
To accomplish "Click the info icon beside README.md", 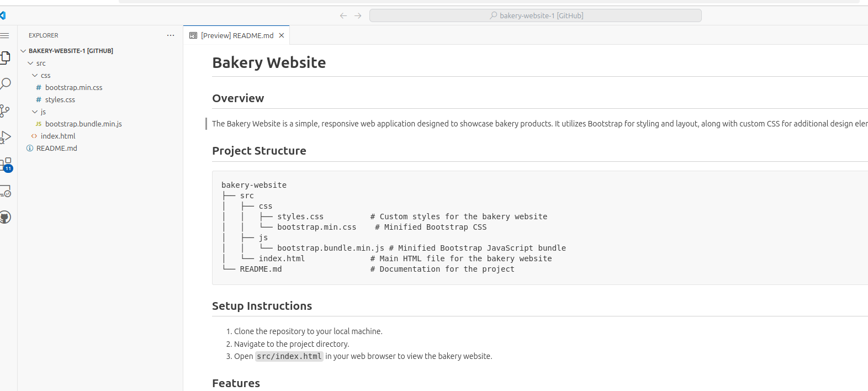I will (30, 148).
